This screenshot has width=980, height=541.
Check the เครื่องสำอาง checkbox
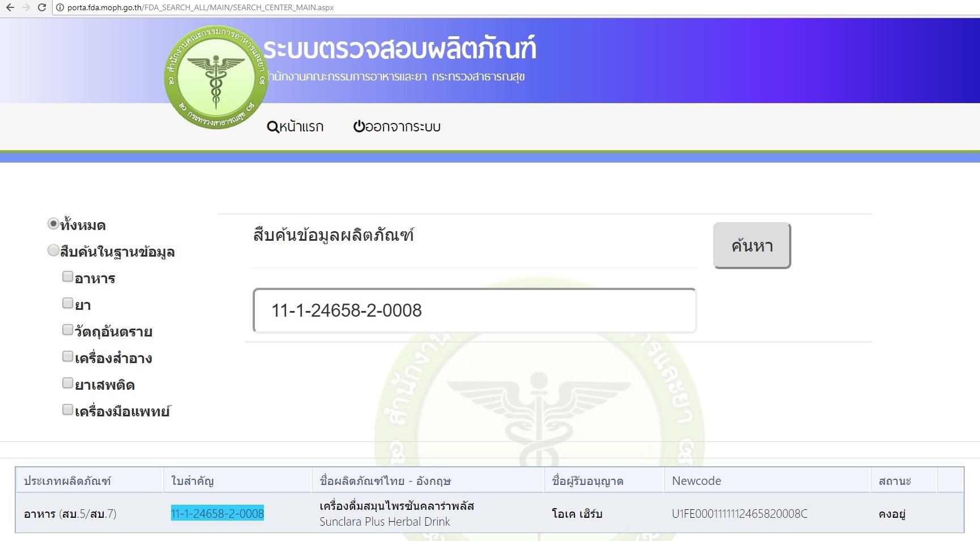[68, 356]
